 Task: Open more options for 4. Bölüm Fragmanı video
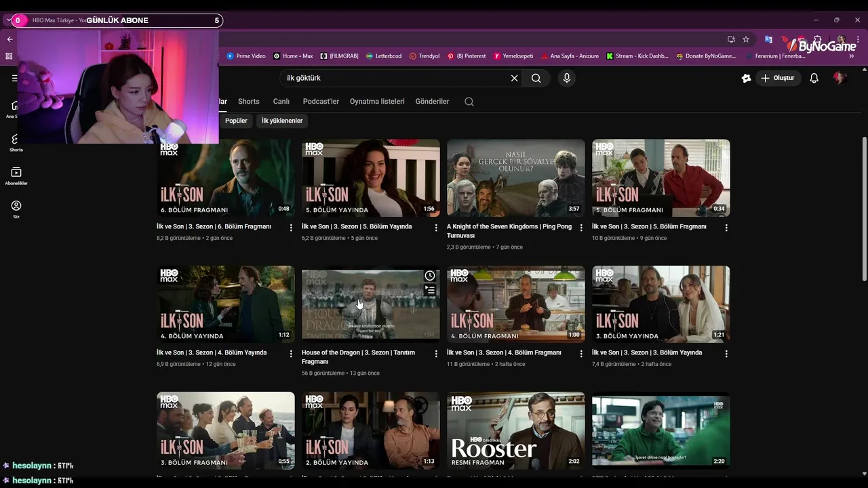[x=581, y=354]
